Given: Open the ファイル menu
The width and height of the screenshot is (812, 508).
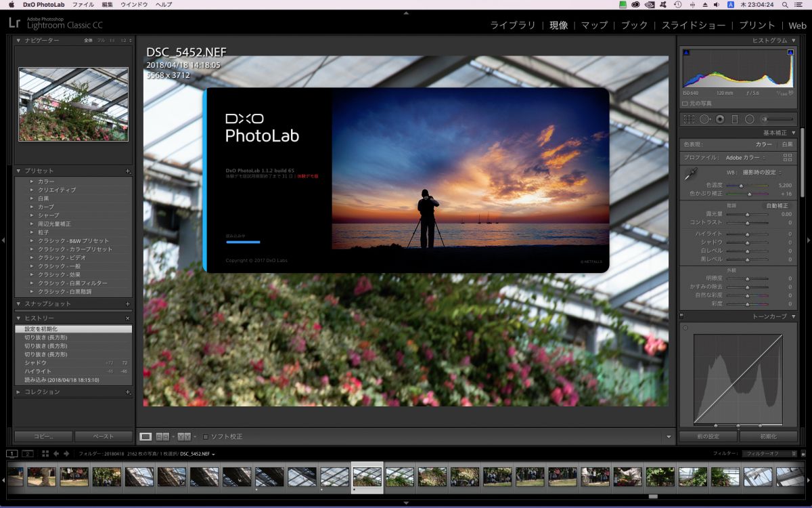Looking at the screenshot, I should [x=83, y=4].
